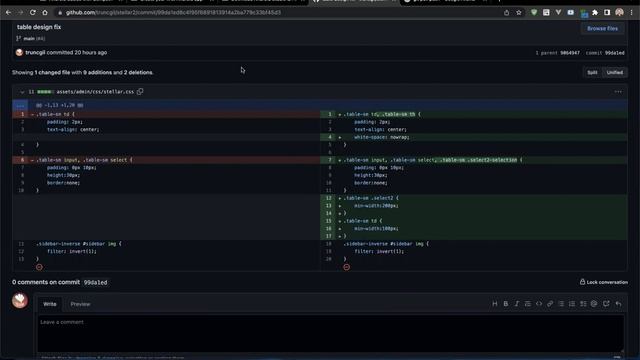Switch diff view to Unified
The height and width of the screenshot is (360, 640).
(x=614, y=72)
